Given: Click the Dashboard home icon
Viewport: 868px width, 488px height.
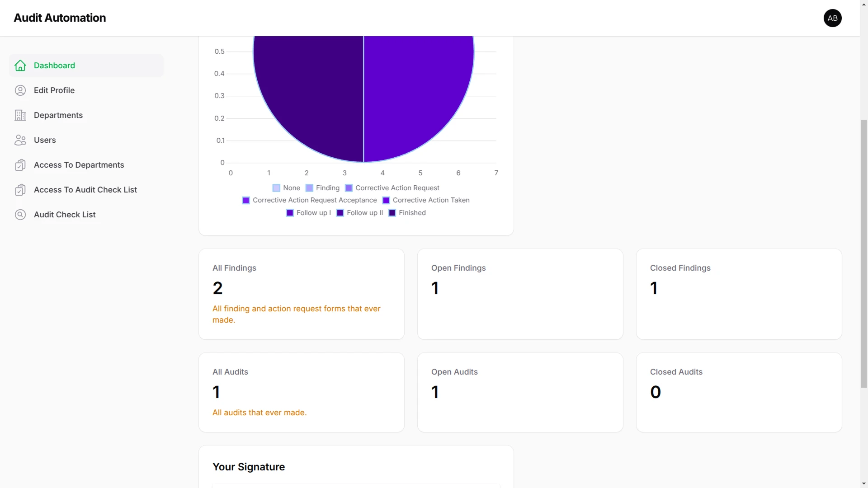Looking at the screenshot, I should [x=20, y=66].
